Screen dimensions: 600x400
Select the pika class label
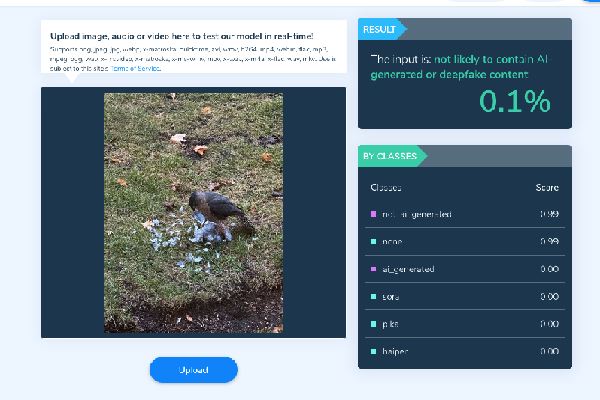click(x=390, y=324)
